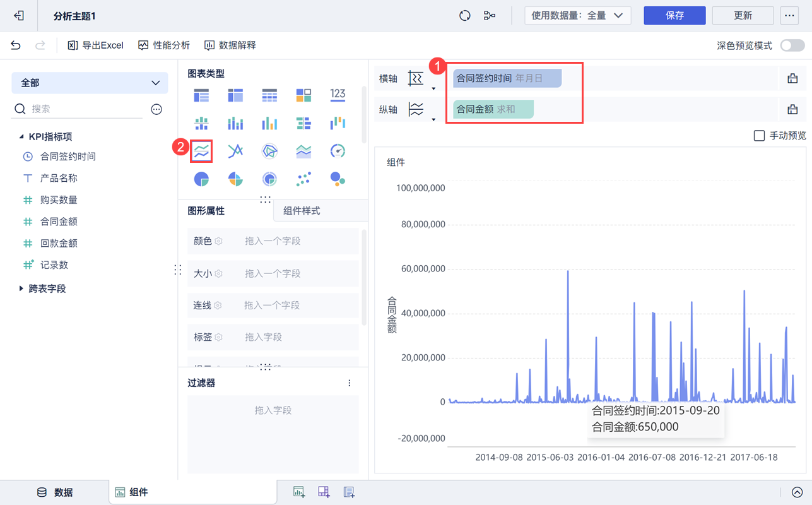Click the exit arrow icon beside 分析主题1
This screenshot has width=812, height=505.
point(19,16)
